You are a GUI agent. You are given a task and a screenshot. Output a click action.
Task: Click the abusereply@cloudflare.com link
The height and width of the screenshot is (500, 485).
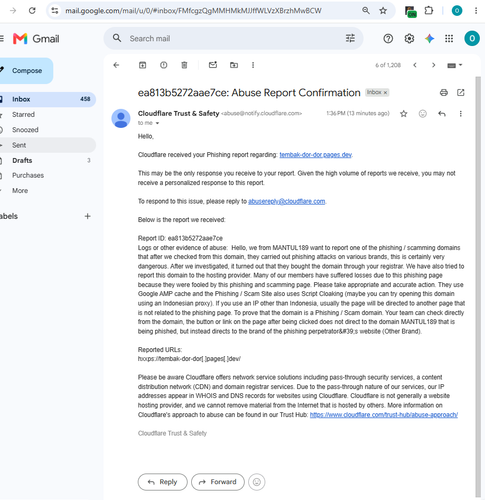pos(286,201)
